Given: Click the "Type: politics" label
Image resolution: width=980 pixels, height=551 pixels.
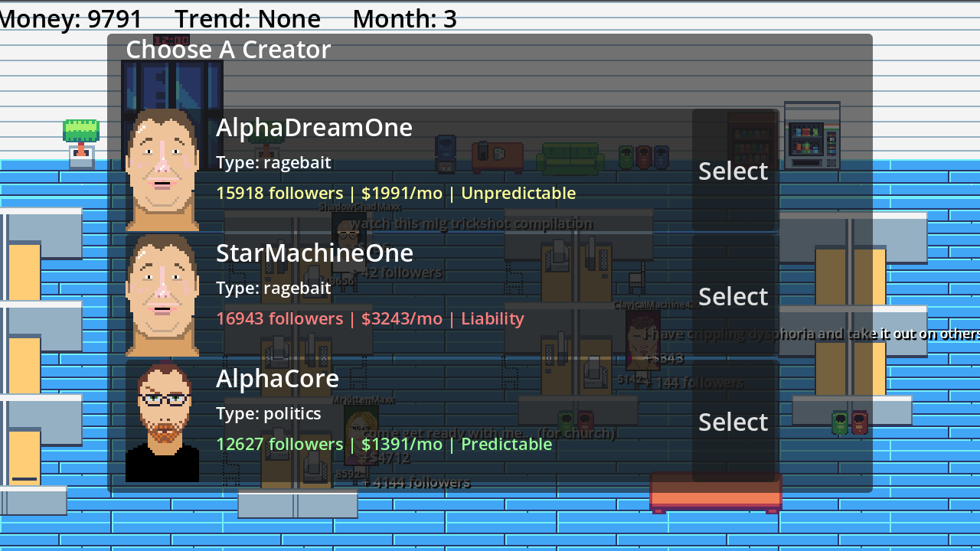Looking at the screenshot, I should pyautogui.click(x=269, y=413).
